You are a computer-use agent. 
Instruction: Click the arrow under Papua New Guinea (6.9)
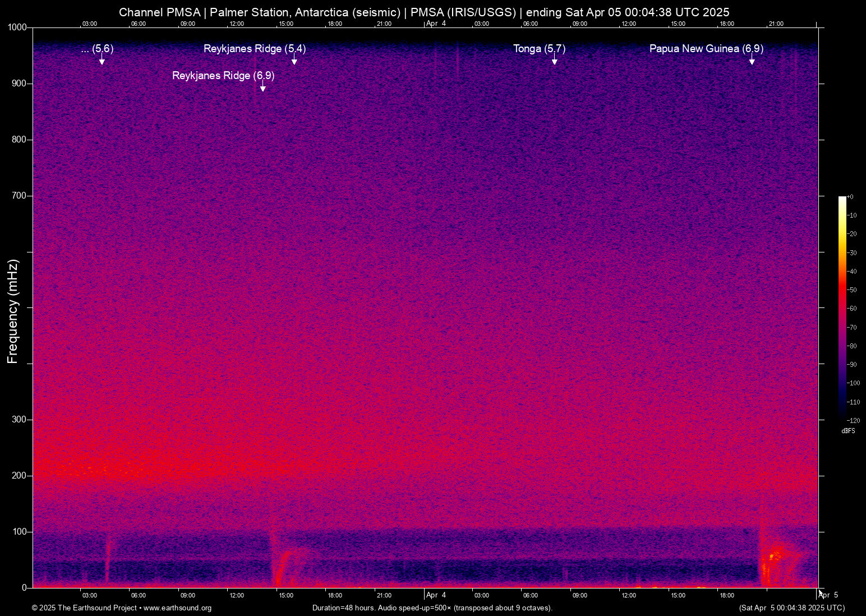[752, 60]
